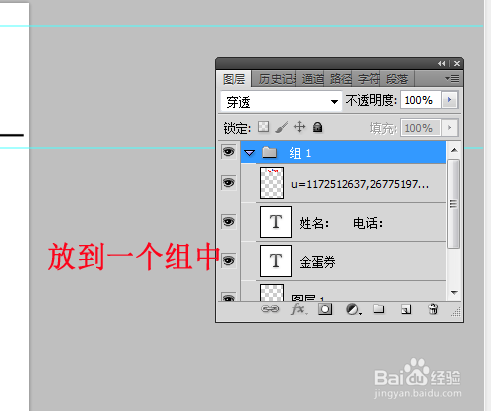Screen dimensions: 491x411
Task: Open opacity slider arrow
Action: point(449,100)
